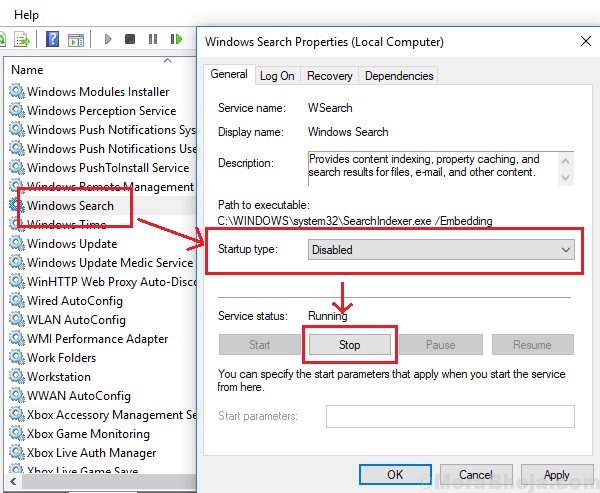Open the Startup type dropdown
This screenshot has height=493, width=600.
[441, 250]
